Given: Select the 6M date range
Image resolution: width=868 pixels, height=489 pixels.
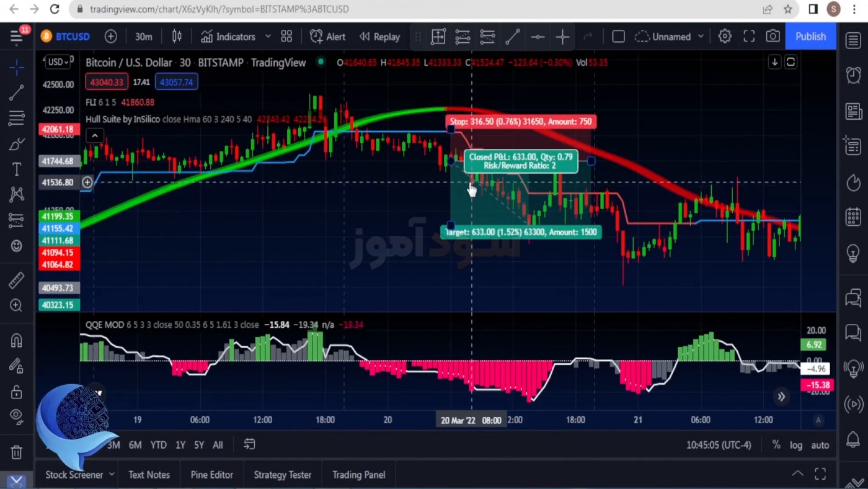Looking at the screenshot, I should pos(135,445).
